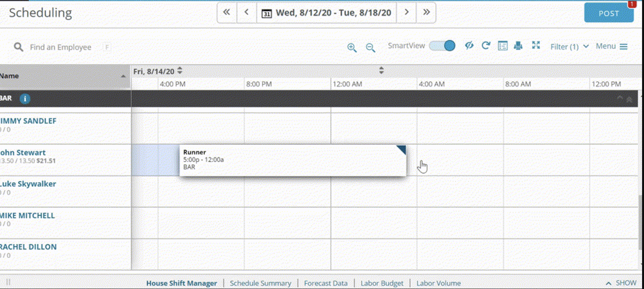Viewport: 644px width, 289px height.
Task: Switch to Forecast Data tab
Action: click(x=325, y=283)
